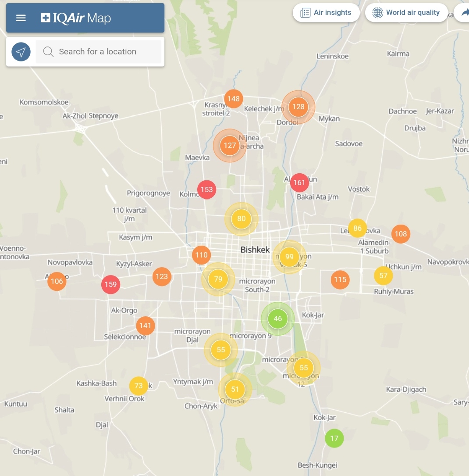Select the red 159 AQI marker
Screen dimensions: 469x476
point(110,284)
